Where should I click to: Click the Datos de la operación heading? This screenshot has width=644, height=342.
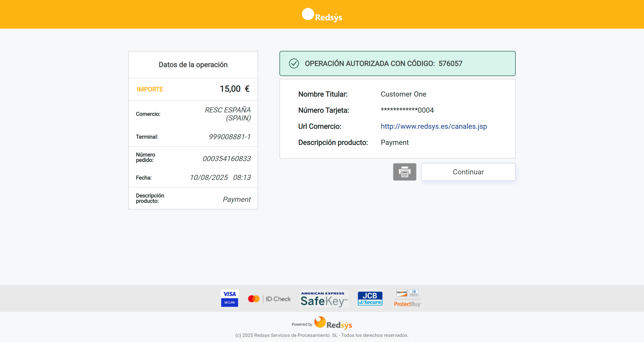(193, 65)
